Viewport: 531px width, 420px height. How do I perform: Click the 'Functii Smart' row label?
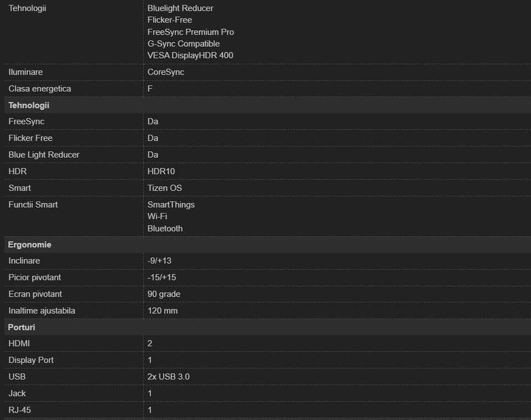coord(33,204)
